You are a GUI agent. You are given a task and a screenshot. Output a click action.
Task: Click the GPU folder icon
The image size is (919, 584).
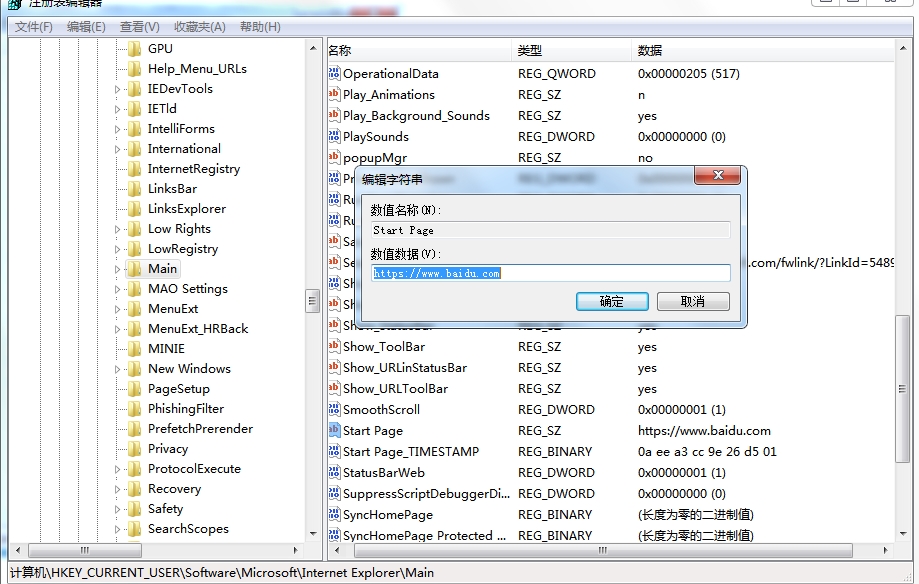[134, 49]
